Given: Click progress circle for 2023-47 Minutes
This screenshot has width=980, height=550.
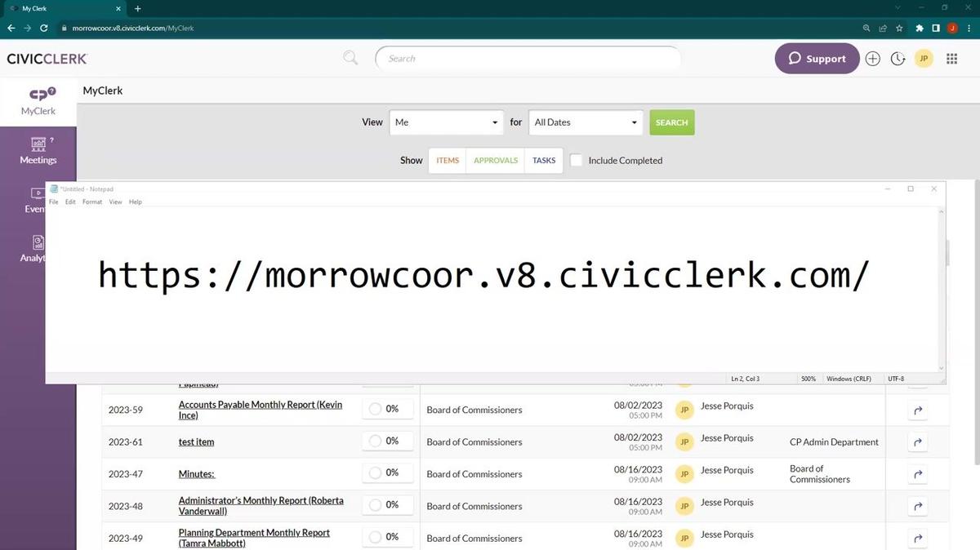Looking at the screenshot, I should tap(376, 472).
